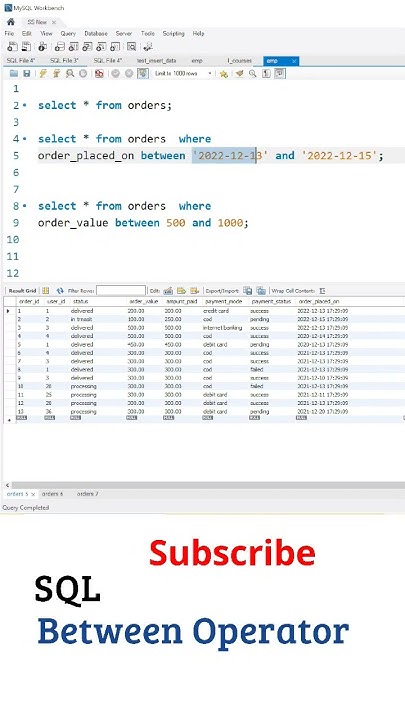Click the Result Grid button
The width and height of the screenshot is (405, 720).
[22, 291]
